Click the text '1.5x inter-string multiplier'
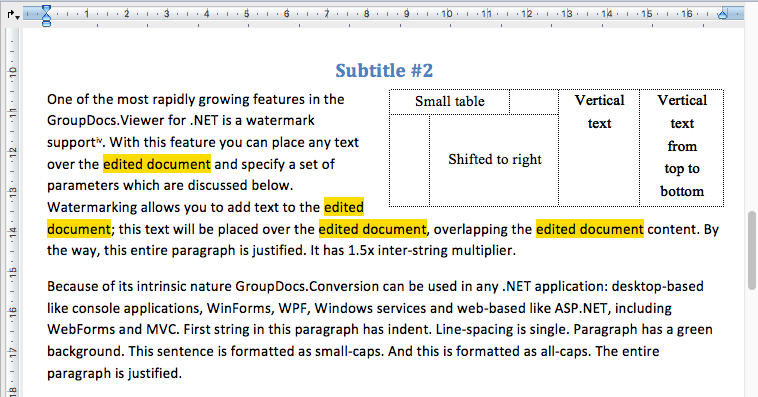The image size is (758, 397). coord(431,250)
